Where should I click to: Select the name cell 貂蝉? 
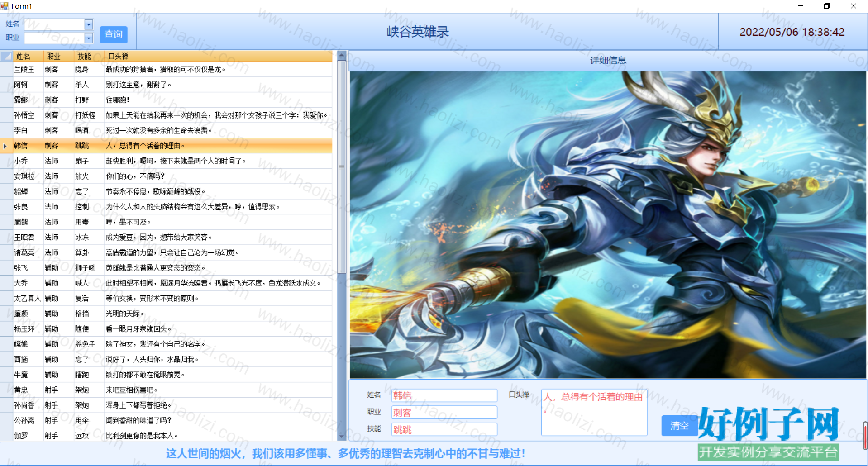click(28, 191)
